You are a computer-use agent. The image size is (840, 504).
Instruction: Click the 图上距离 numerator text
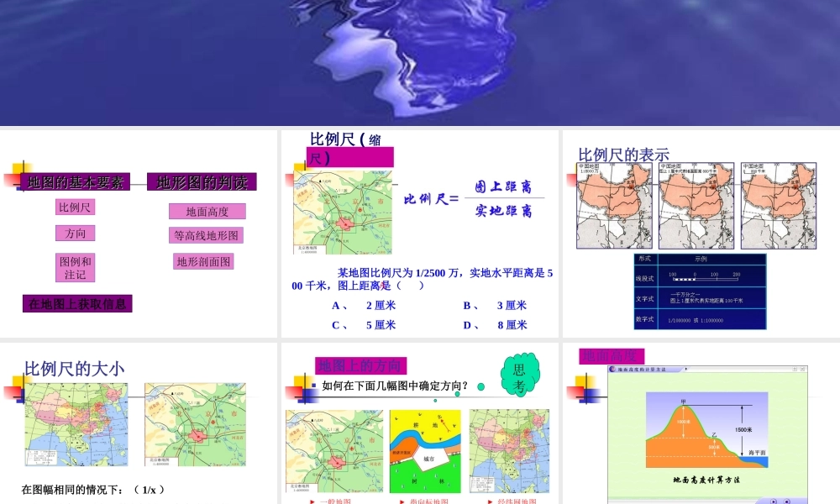click(503, 186)
